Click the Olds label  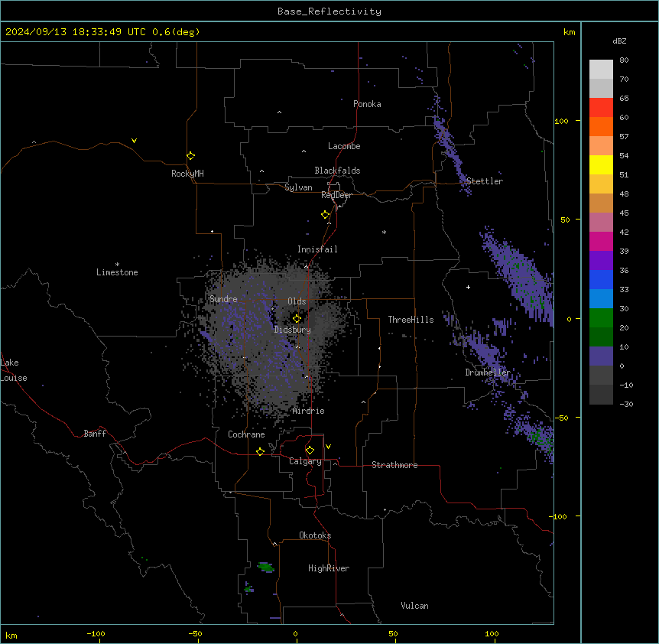point(297,301)
